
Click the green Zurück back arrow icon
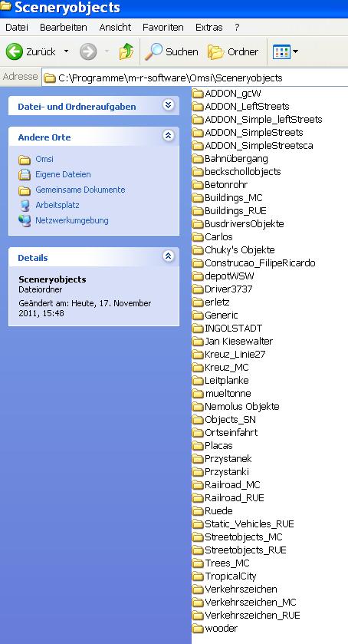point(15,51)
